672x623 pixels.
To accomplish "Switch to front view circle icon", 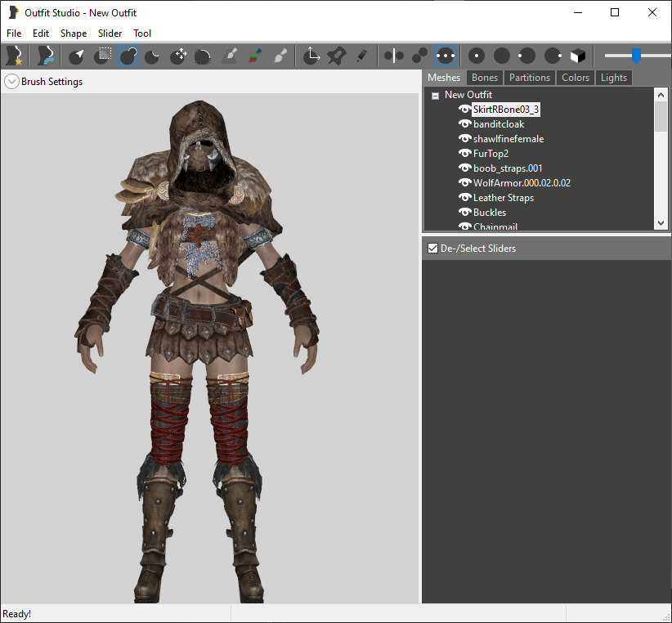I will 476,56.
